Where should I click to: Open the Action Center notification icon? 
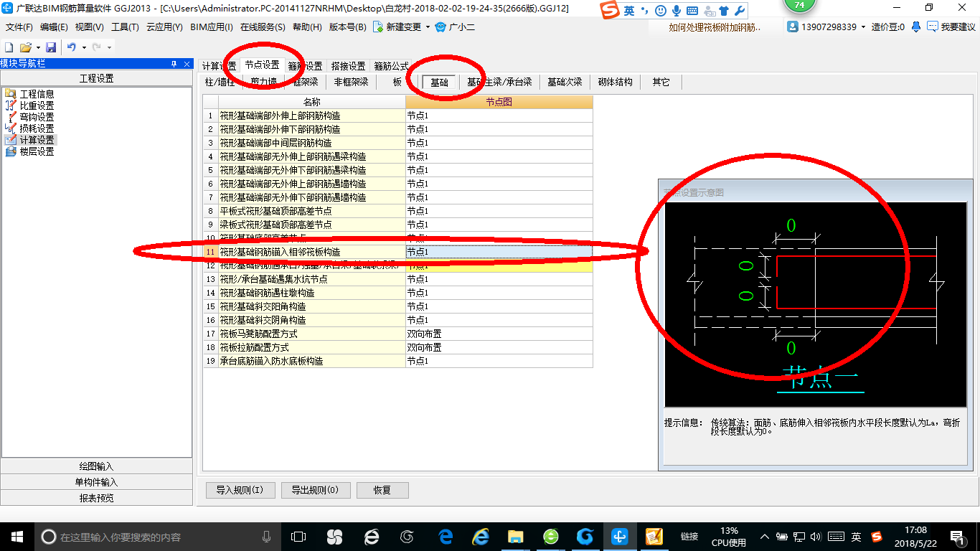(x=956, y=536)
